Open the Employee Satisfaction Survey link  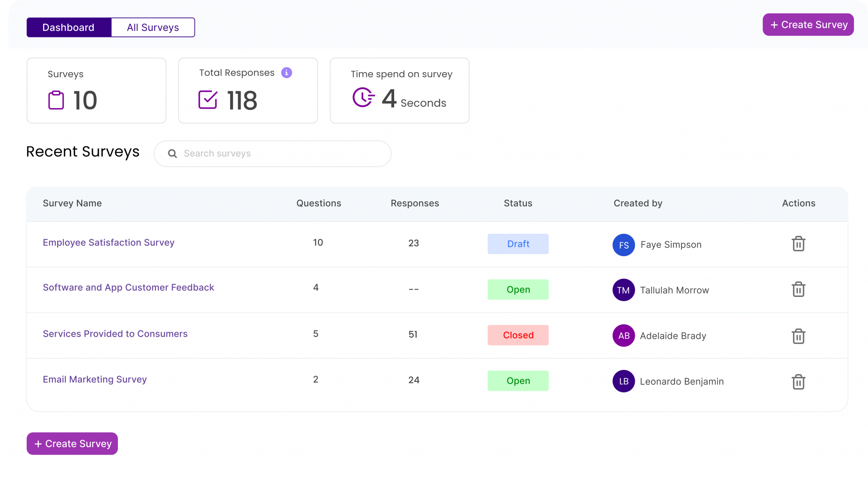tap(108, 242)
